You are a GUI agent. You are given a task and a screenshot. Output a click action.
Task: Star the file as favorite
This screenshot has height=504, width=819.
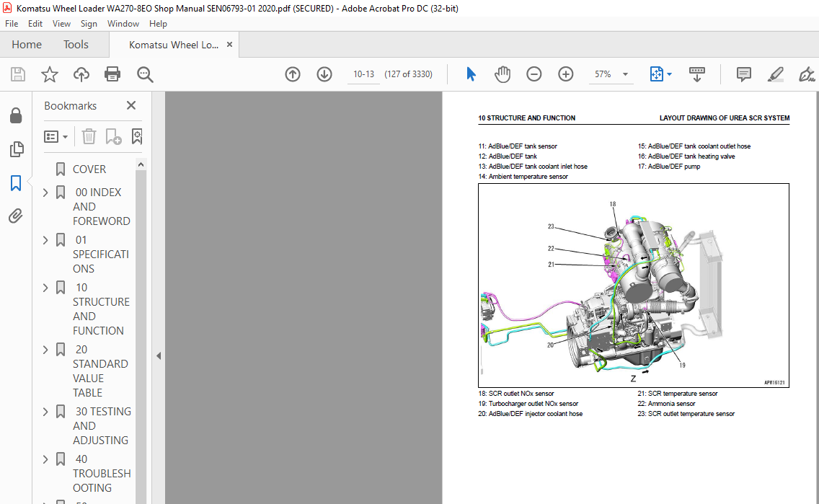(x=50, y=74)
